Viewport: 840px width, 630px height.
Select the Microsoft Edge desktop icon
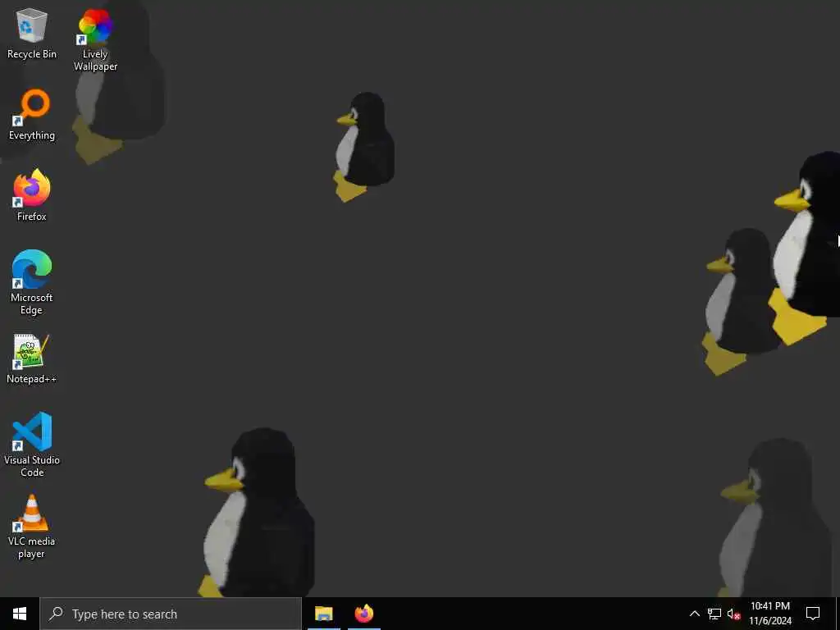[32, 282]
